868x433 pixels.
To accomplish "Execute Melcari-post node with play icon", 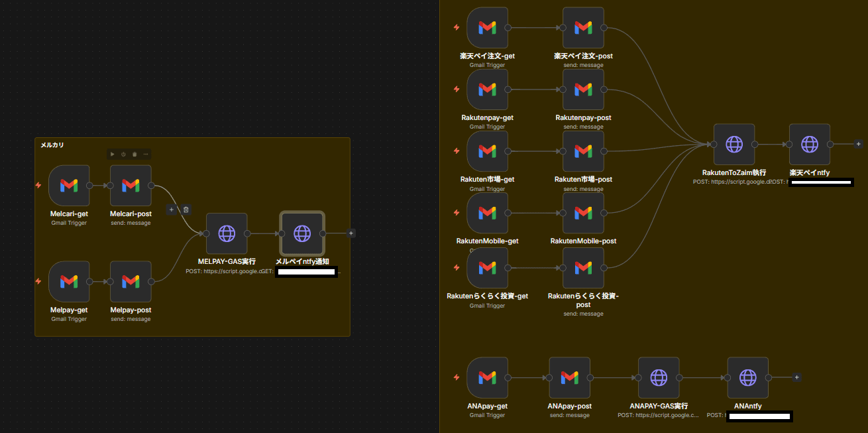I will click(113, 154).
